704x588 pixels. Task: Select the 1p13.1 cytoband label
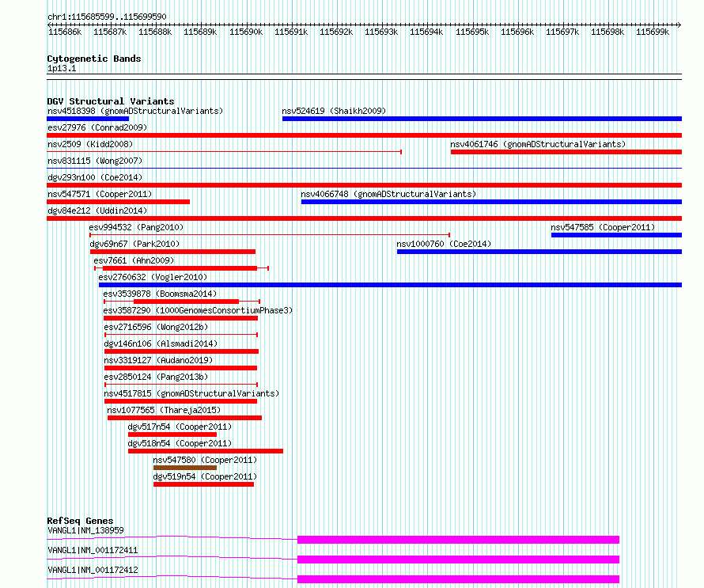[x=62, y=69]
